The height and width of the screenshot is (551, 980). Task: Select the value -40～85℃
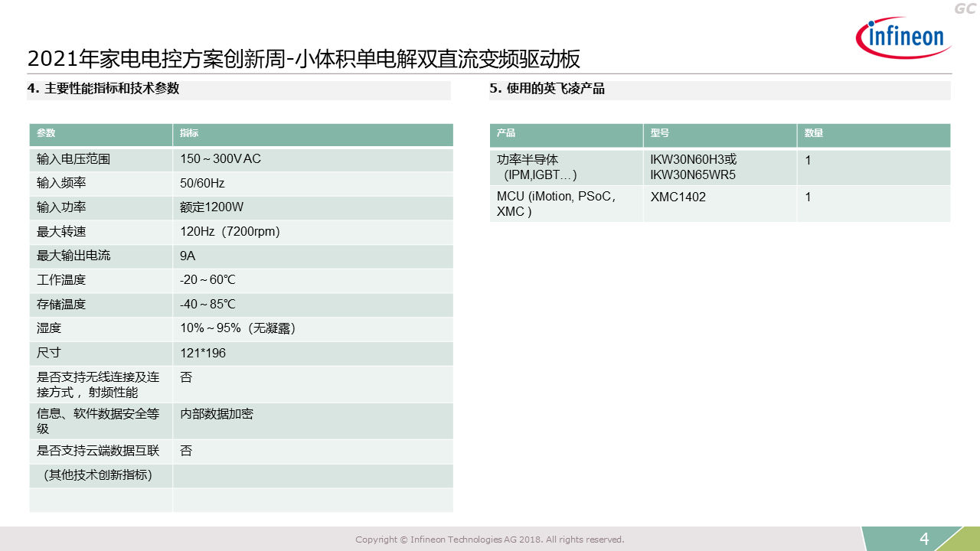[x=207, y=305]
